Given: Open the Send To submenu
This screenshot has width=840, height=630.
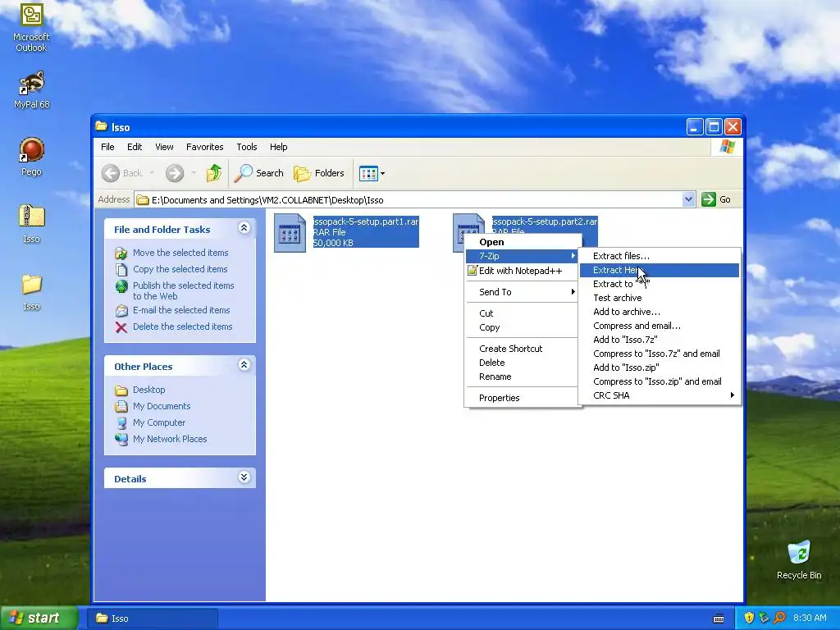Looking at the screenshot, I should pyautogui.click(x=523, y=292).
